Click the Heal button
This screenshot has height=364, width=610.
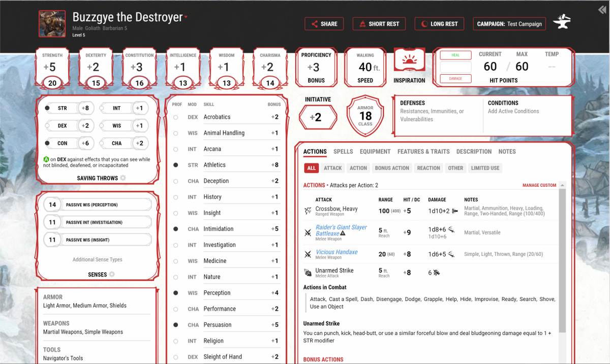[455, 55]
